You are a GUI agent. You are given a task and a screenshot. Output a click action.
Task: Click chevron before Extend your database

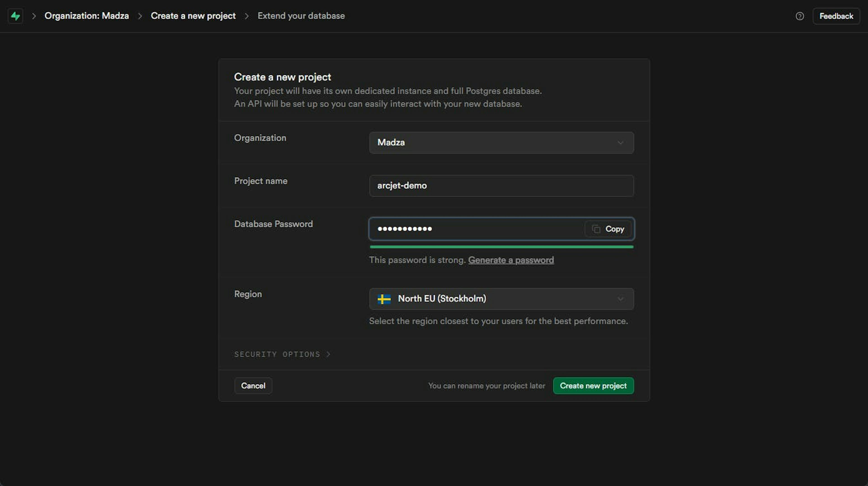point(247,16)
